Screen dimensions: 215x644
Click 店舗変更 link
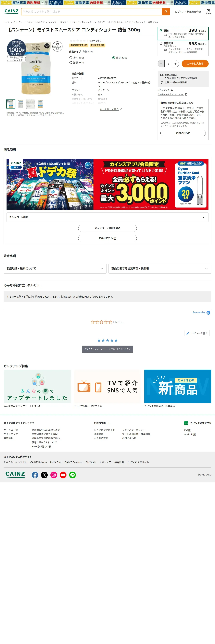click(x=199, y=49)
